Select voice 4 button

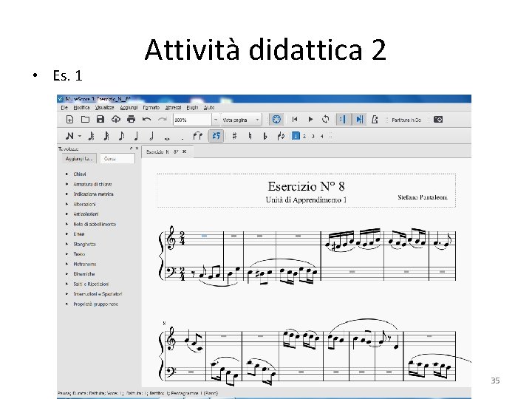[321, 137]
